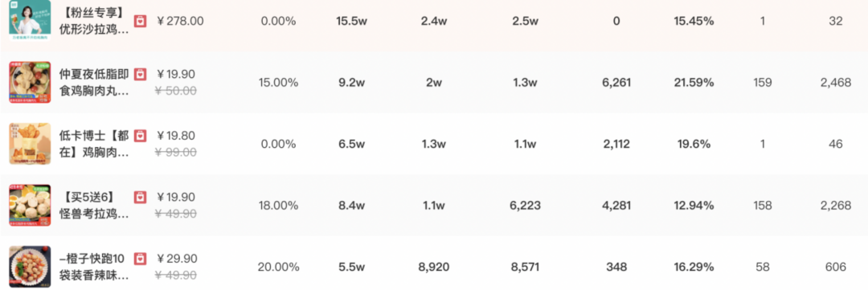The image size is (868, 290).
Task: Open product title 【粉丝专享】优形沙拉鸡
Action: (94, 20)
